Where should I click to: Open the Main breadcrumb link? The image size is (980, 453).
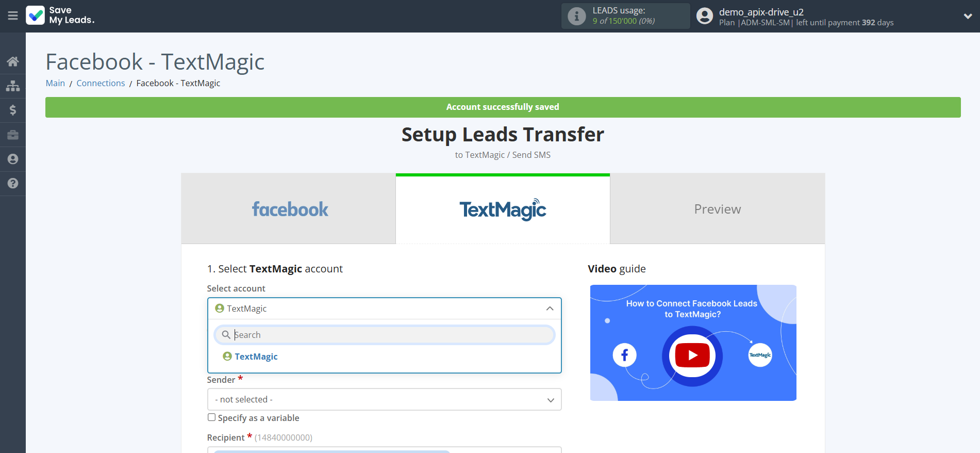55,83
